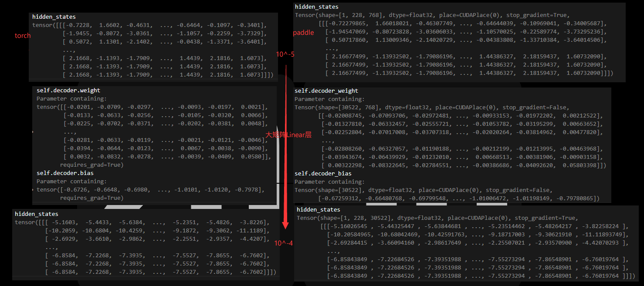Click the weight value -0.0394
Screen dimensions: 644x286
click(78, 148)
